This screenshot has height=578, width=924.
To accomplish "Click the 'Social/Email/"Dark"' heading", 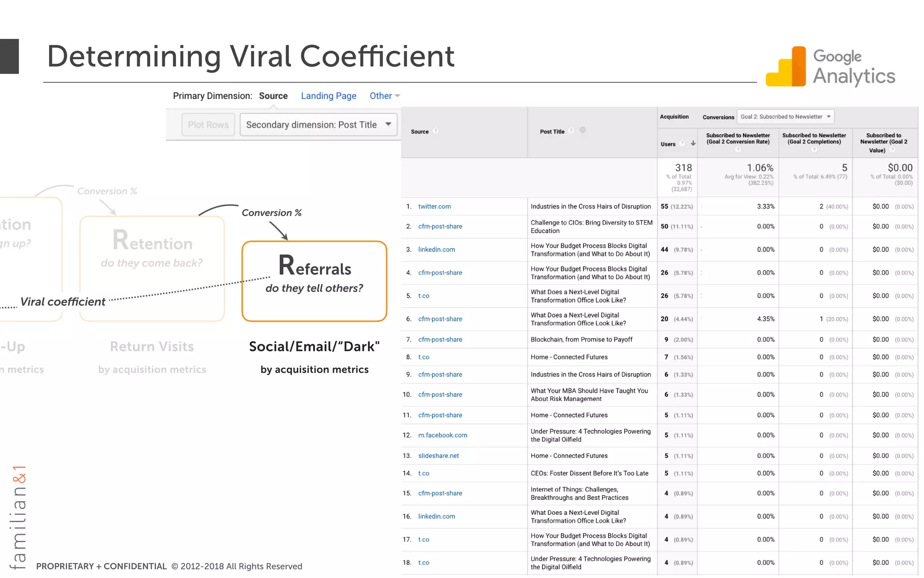I will [x=314, y=346].
